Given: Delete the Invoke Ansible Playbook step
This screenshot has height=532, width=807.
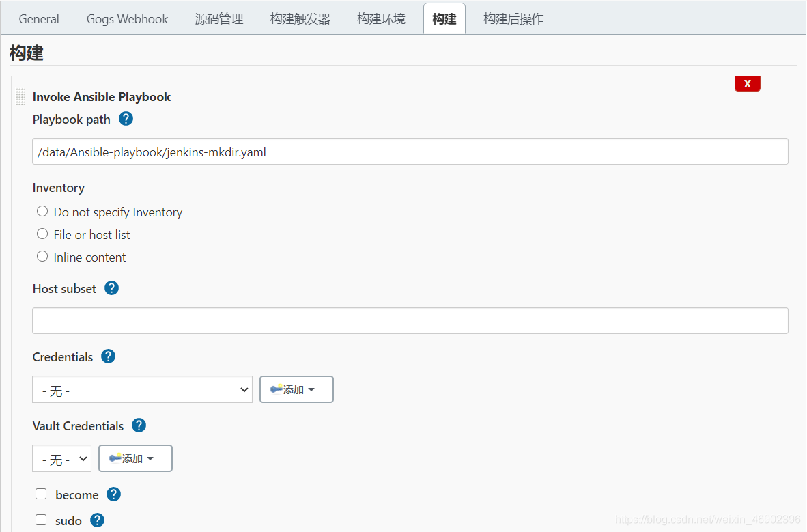Looking at the screenshot, I should pos(748,83).
